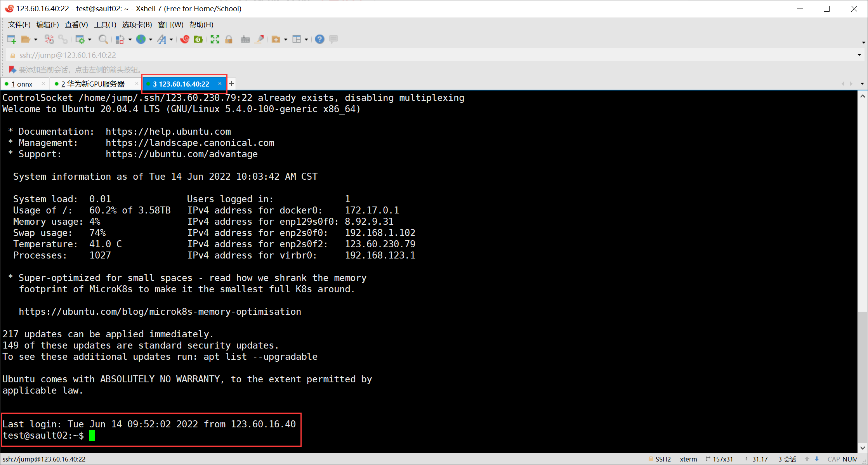Expand the open folder dropdown arrow

pos(36,40)
